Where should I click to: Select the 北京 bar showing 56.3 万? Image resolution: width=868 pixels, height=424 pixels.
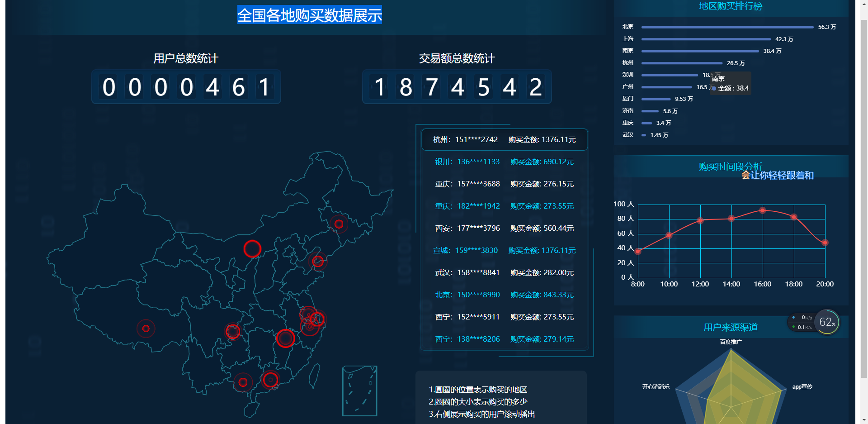(727, 27)
